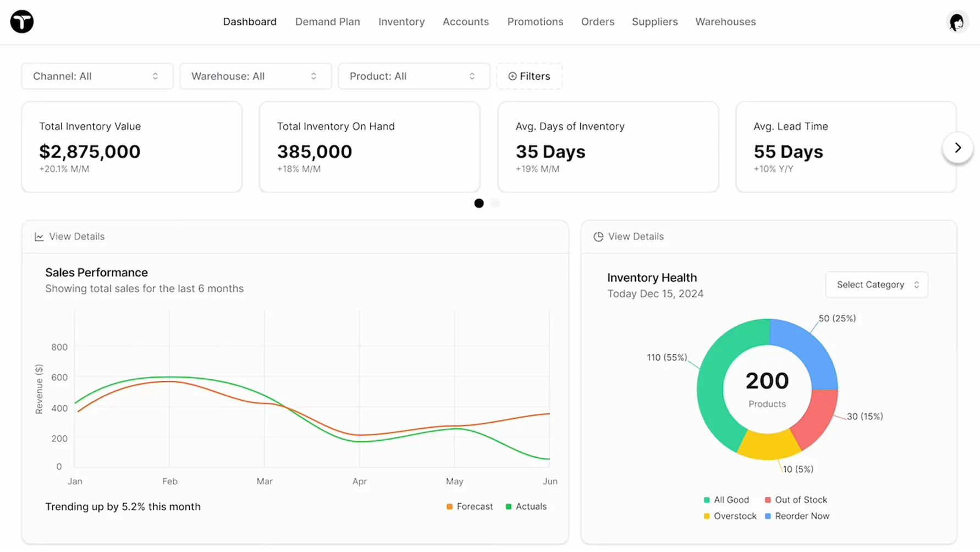Click the Total Inventory Value card
980x552 pixels.
(131, 147)
